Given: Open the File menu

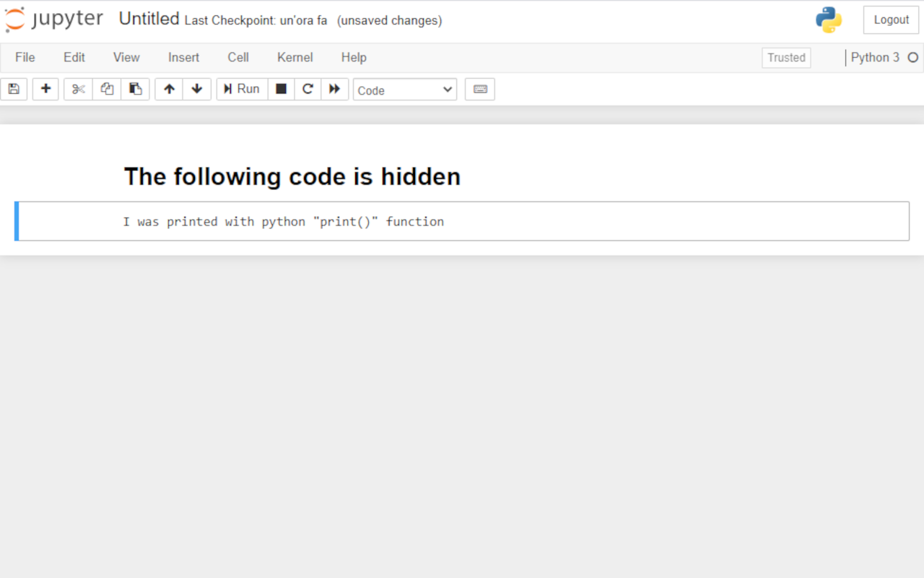Looking at the screenshot, I should tap(25, 57).
